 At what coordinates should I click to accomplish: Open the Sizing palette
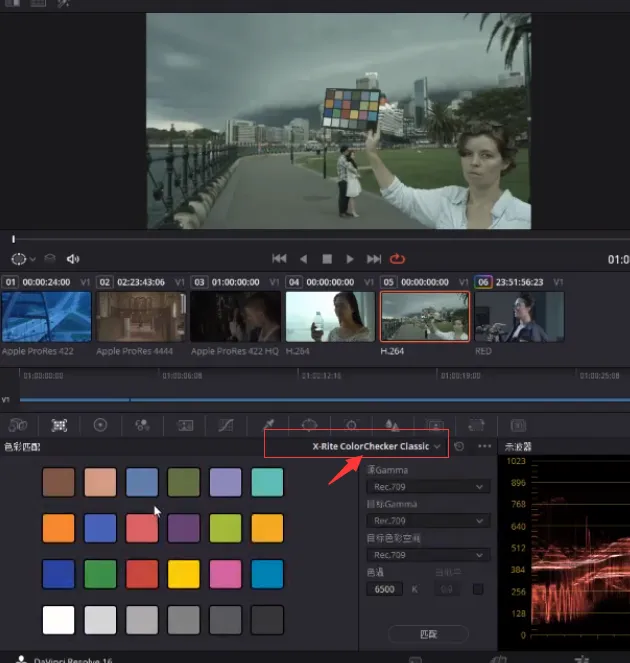click(x=476, y=425)
